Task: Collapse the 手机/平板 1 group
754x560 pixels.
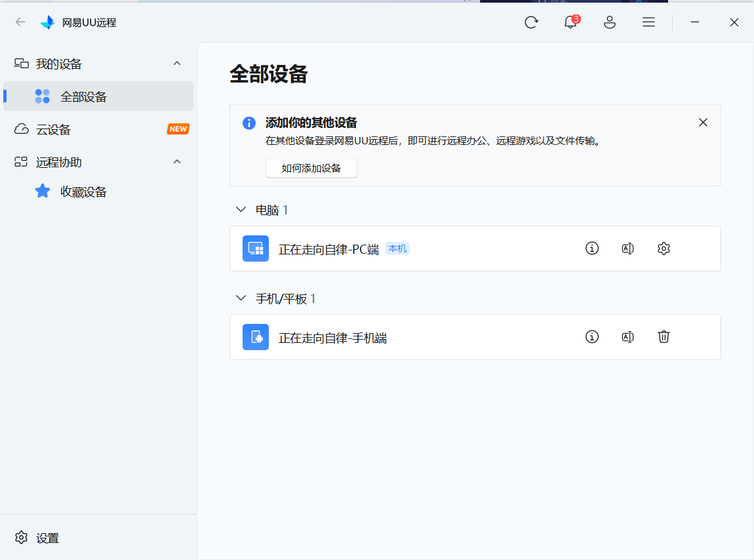Action: pos(241,298)
